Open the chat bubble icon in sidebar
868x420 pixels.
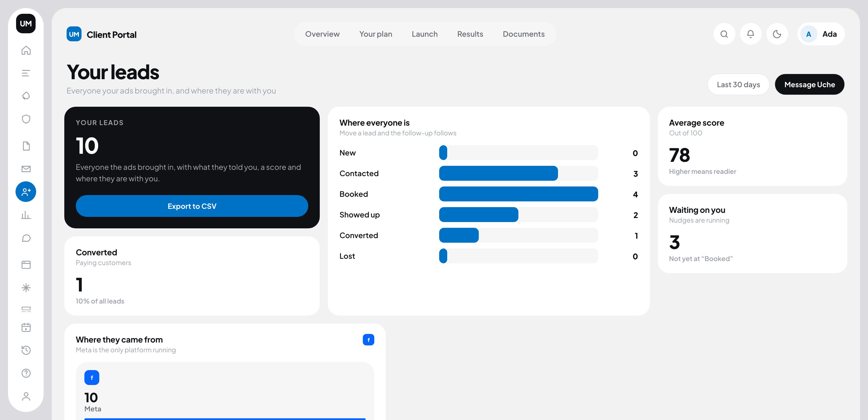click(x=26, y=238)
